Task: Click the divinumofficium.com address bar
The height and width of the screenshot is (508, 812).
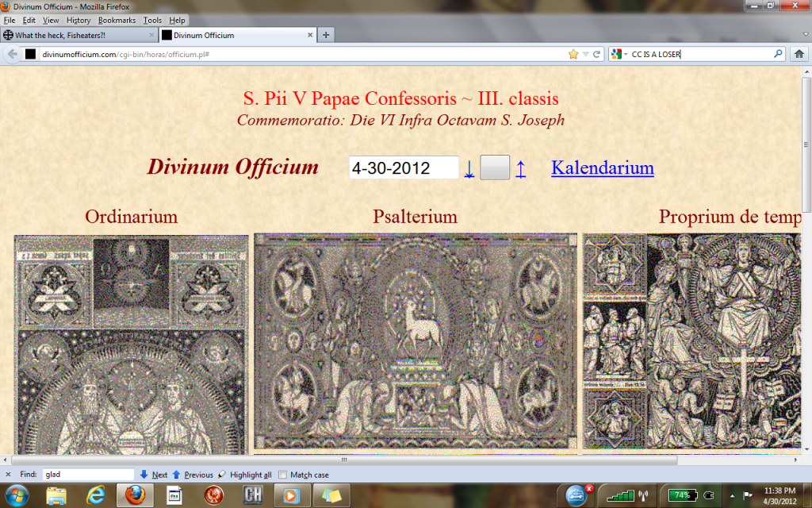Action: pos(303,54)
